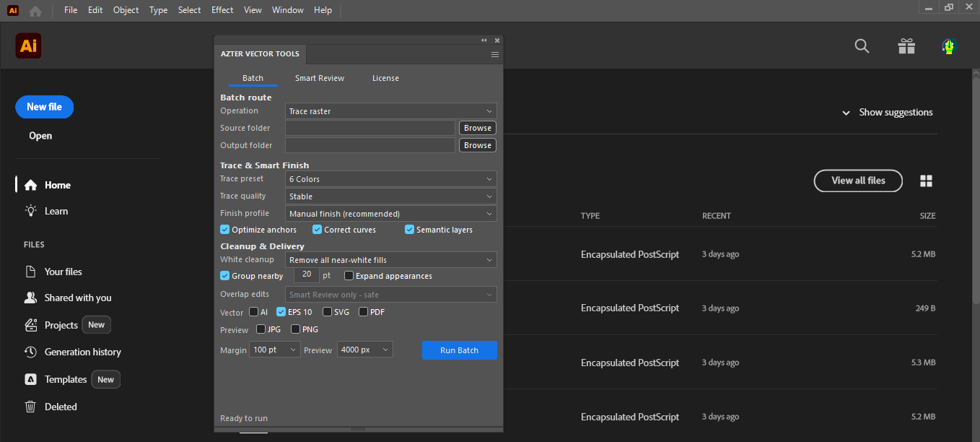
Task: Click the Run Batch button
Action: (x=460, y=350)
